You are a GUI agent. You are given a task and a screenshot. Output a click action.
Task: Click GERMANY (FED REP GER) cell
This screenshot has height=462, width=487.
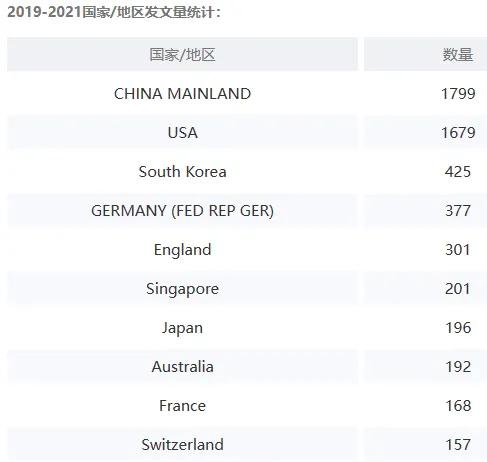coord(182,211)
